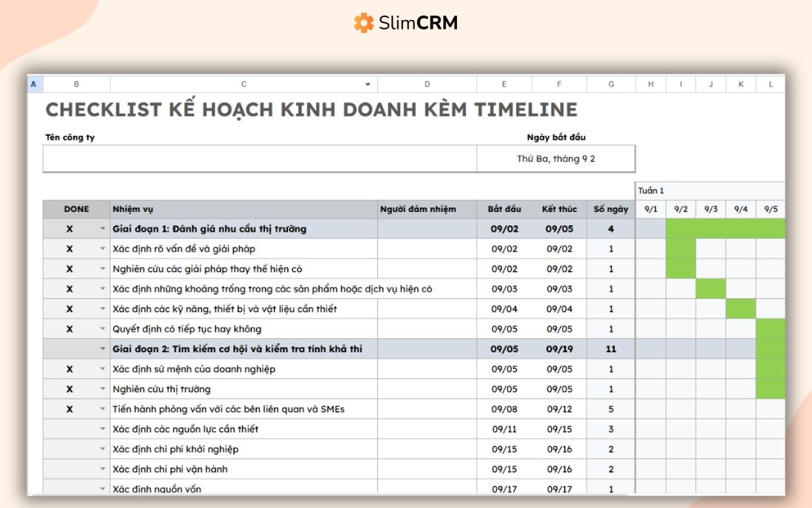Open DONE dropdown for chi phí vận hành row

(x=103, y=469)
